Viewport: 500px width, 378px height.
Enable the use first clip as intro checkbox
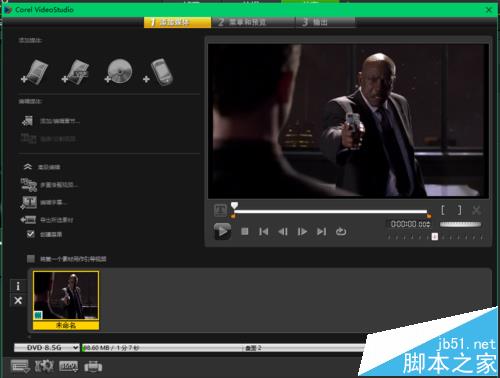pos(31,259)
